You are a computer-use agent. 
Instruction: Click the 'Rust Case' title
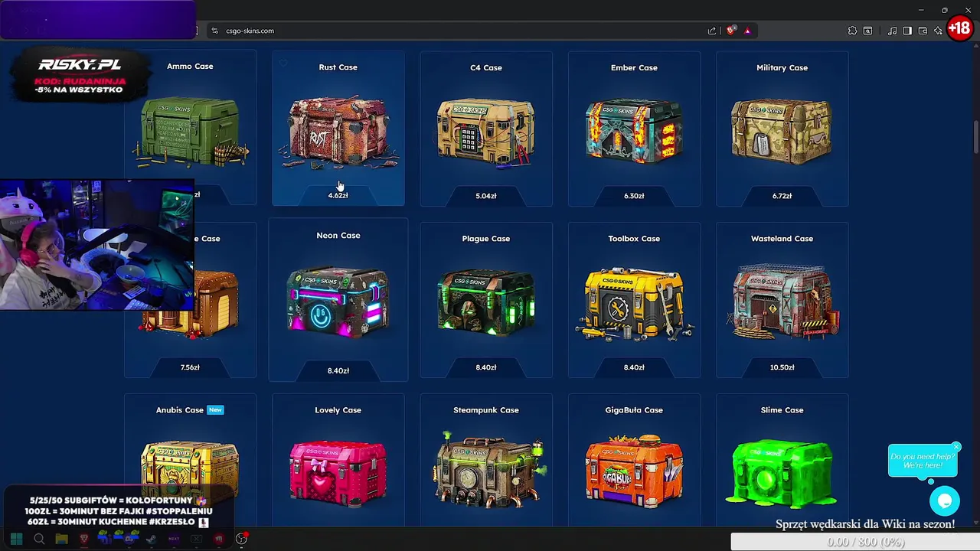(x=338, y=67)
